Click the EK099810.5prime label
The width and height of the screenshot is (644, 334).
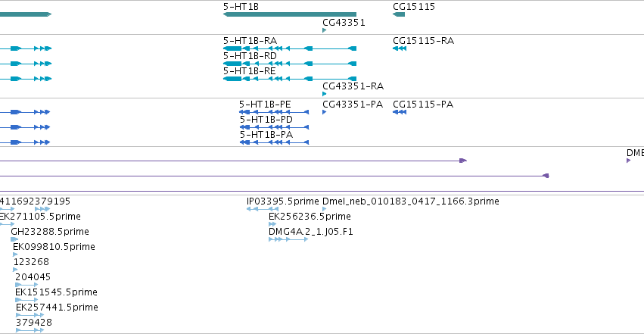click(54, 247)
